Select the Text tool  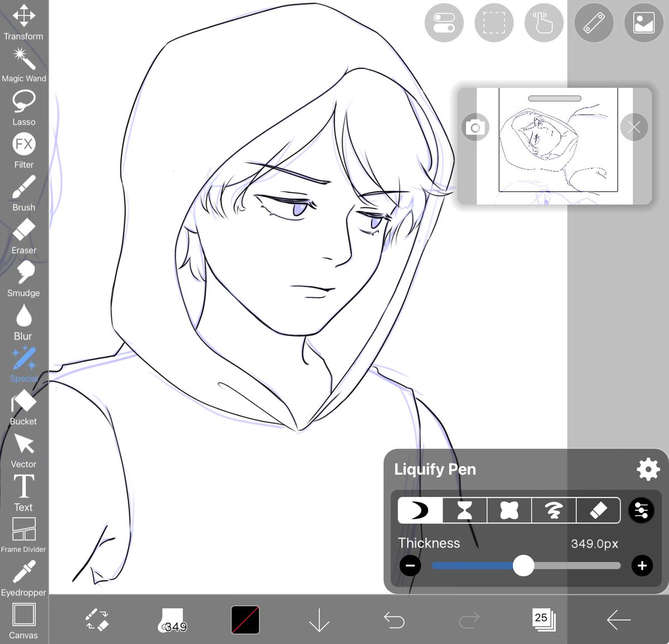(23, 494)
